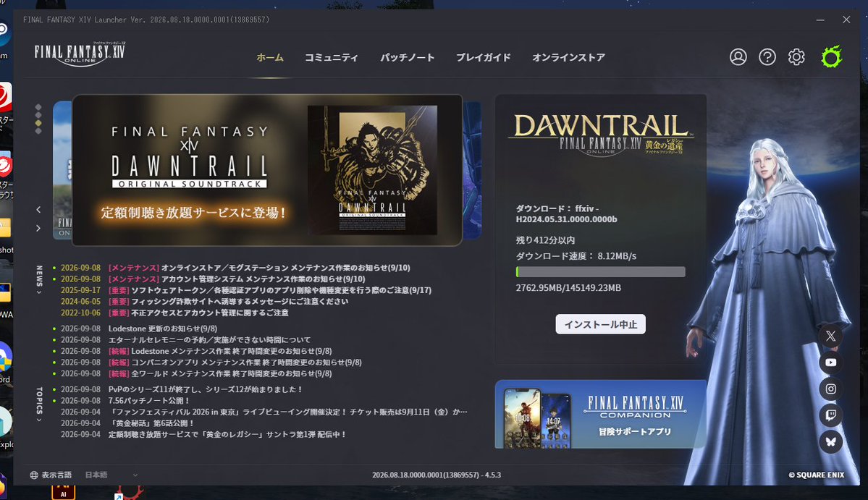Screen dimensions: 868x500
Task: Open the FFXIV Companion app banner
Action: [x=600, y=415]
